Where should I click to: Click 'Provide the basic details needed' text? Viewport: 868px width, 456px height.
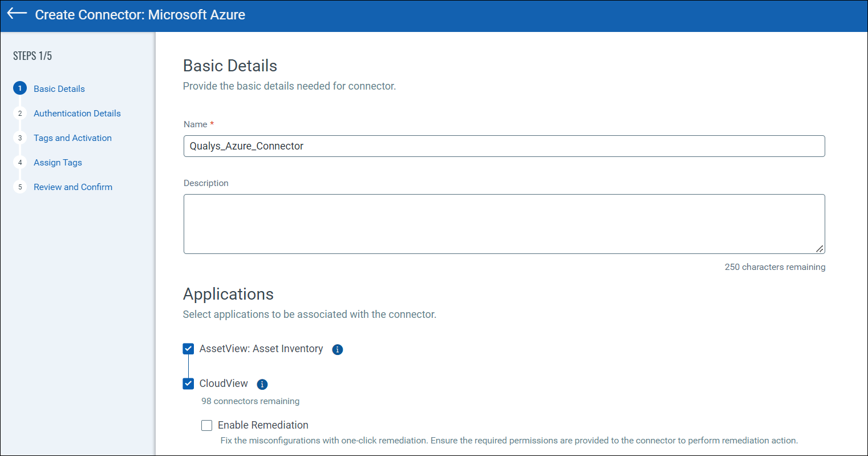[289, 86]
